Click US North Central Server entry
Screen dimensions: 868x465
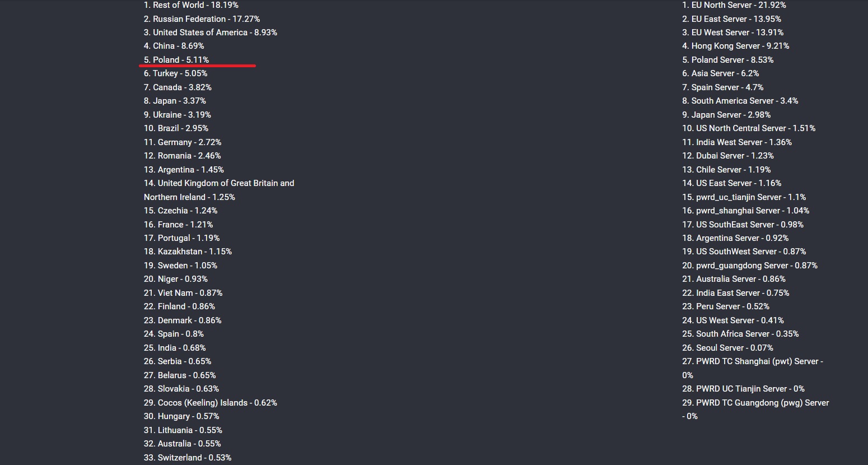coord(749,128)
